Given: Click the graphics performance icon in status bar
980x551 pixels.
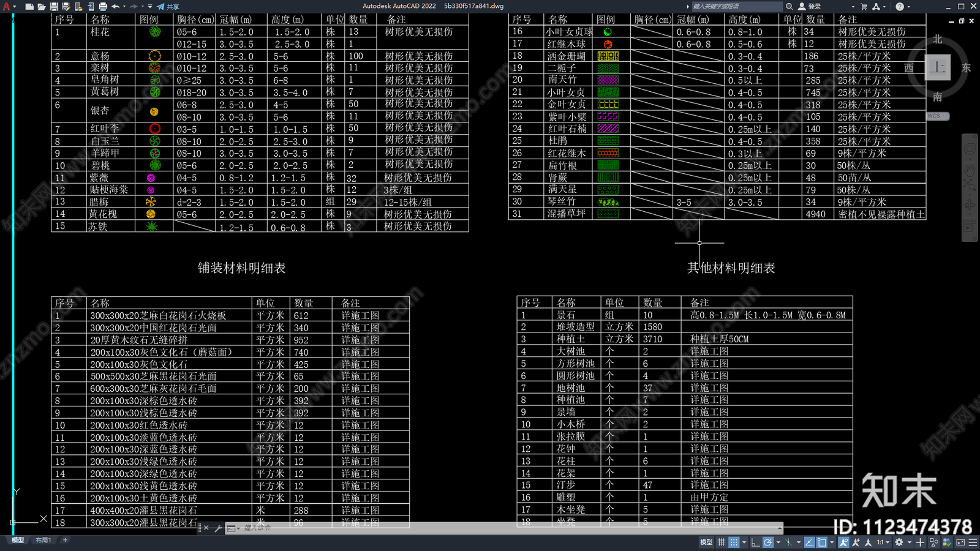Looking at the screenshot, I should tap(947, 542).
